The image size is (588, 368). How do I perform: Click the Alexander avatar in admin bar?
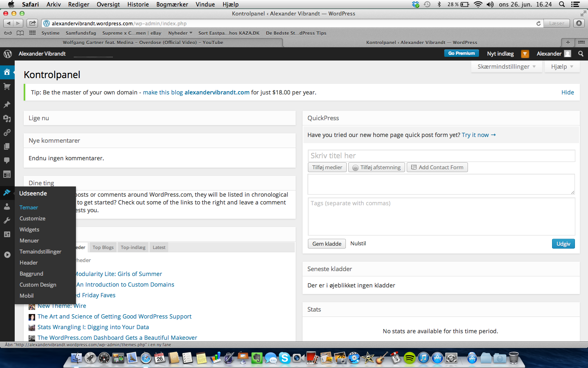click(568, 54)
